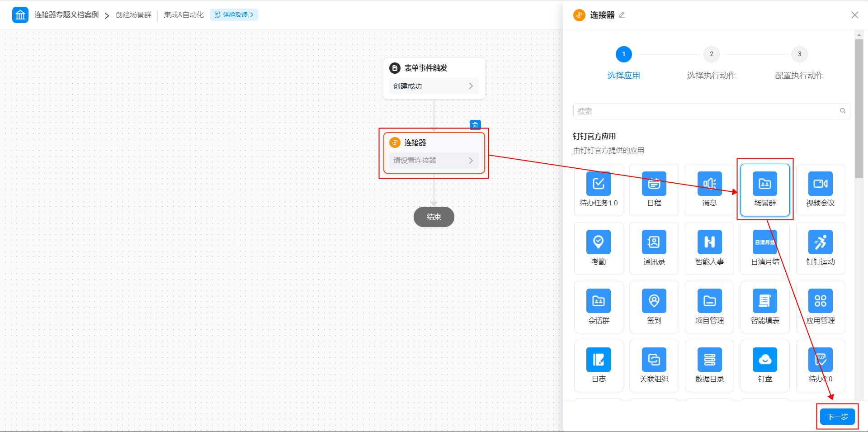This screenshot has width=868, height=432.
Task: Click the 由钉钉官方提供的应用 description text
Action: [609, 150]
